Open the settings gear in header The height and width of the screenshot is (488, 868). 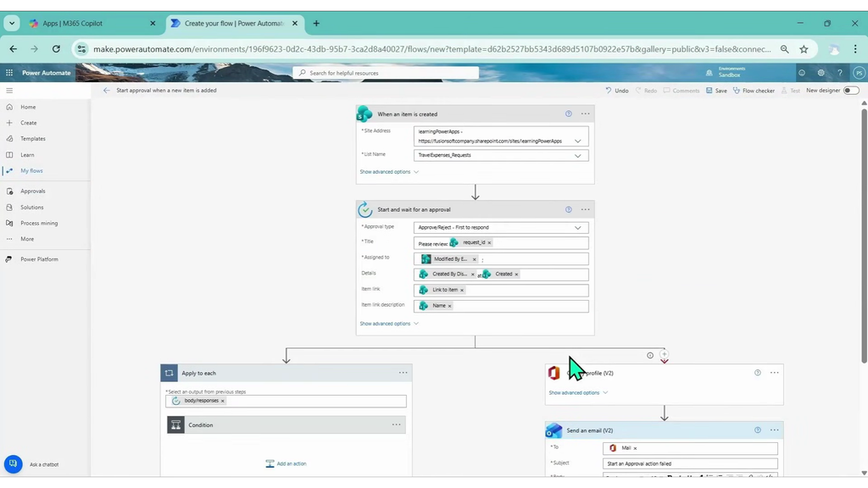point(821,73)
